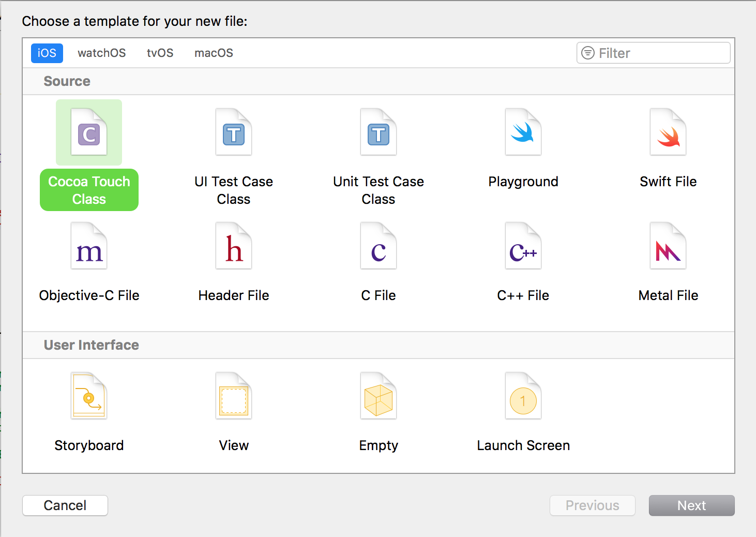Click the Playground label text
This screenshot has height=537, width=756.
[523, 182]
